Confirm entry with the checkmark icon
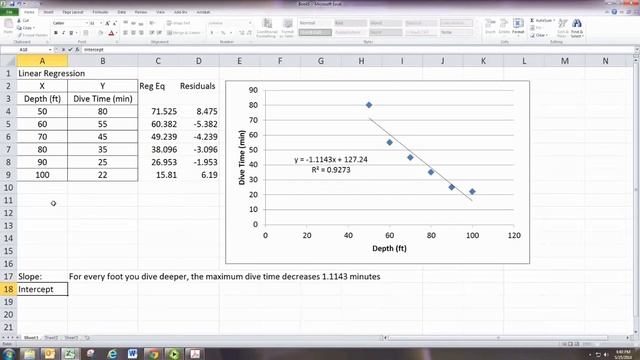This screenshot has height=360, width=640. point(70,49)
